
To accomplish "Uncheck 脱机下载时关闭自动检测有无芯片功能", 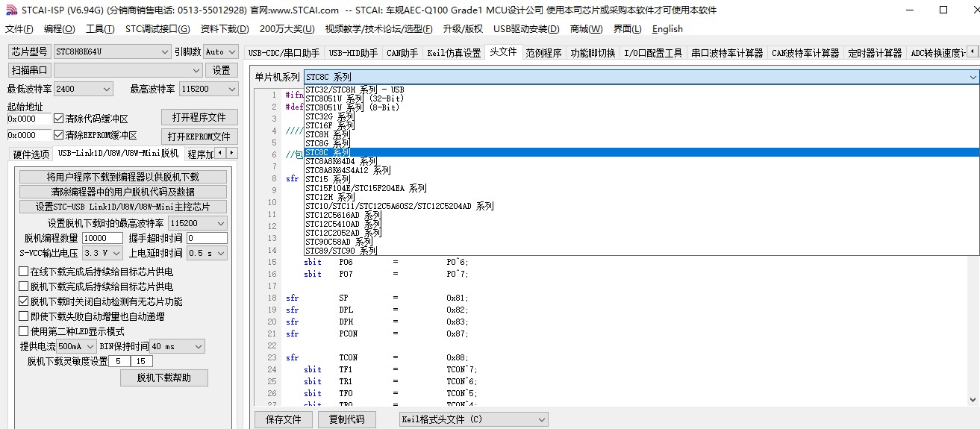I will tap(101, 301).
